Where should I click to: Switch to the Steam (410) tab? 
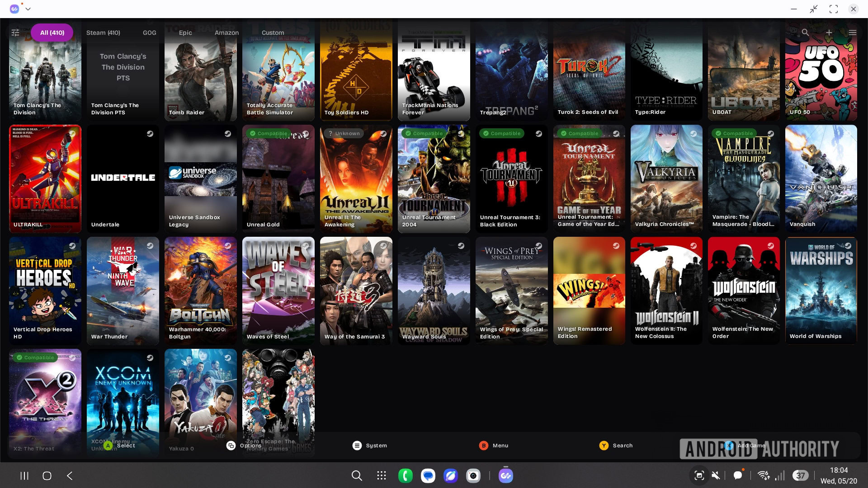tap(103, 33)
